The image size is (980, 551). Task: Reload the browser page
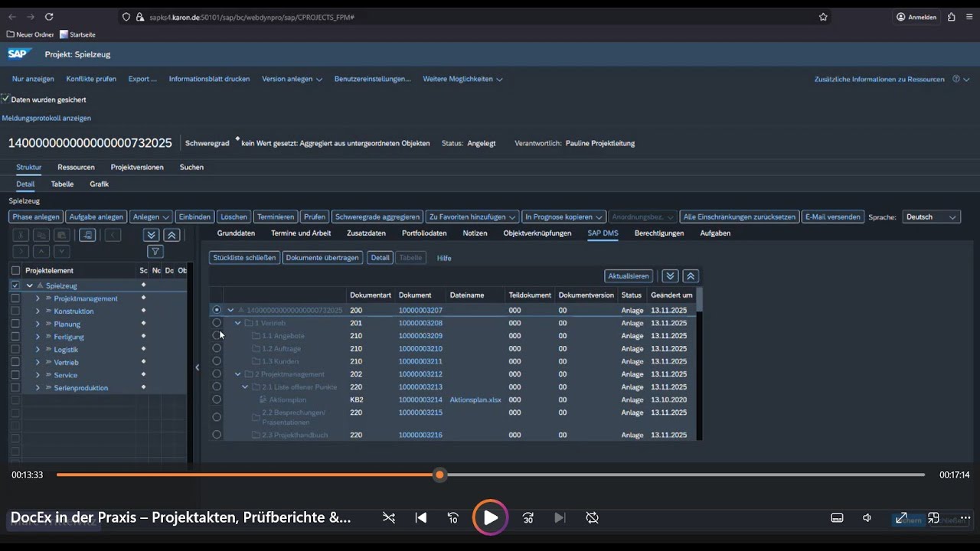[49, 17]
